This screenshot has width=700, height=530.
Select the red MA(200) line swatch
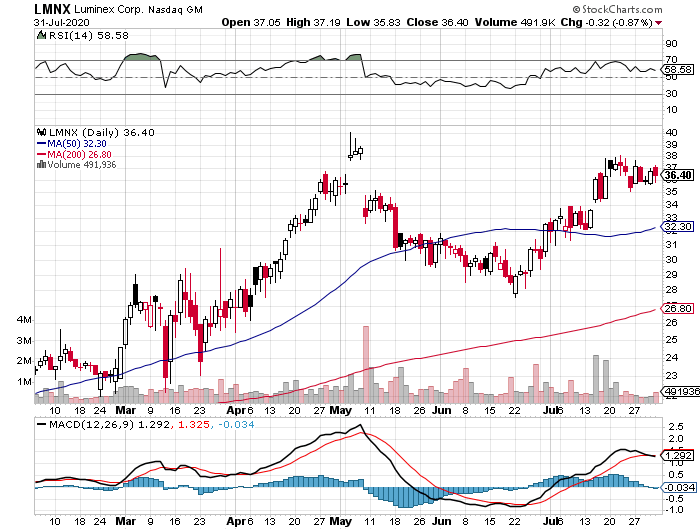click(x=42, y=154)
